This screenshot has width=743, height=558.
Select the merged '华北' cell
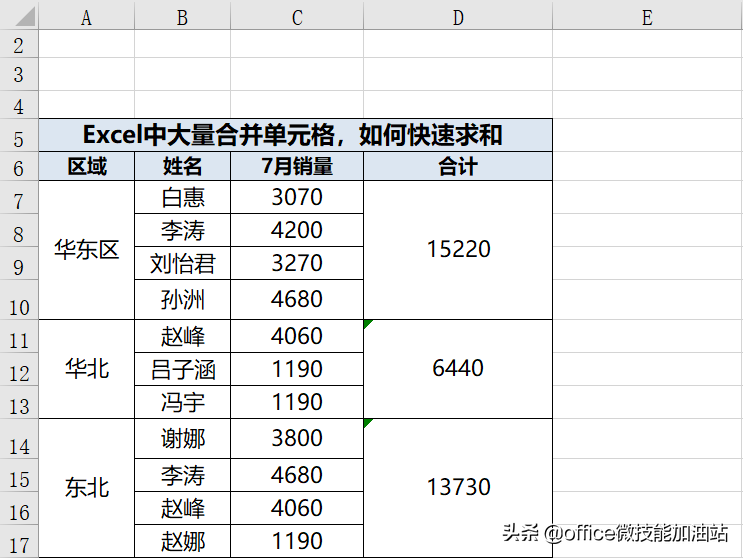[87, 369]
